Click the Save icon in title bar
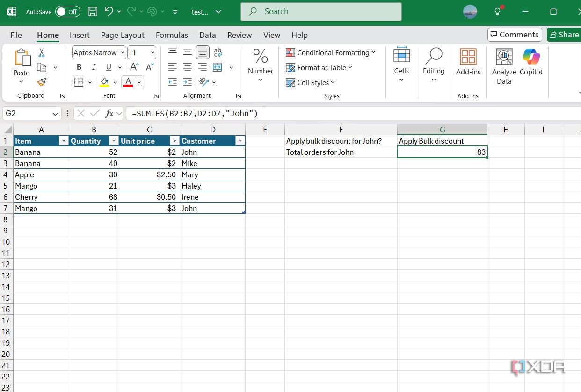Viewport: 581px width, 392px height. 93,12
